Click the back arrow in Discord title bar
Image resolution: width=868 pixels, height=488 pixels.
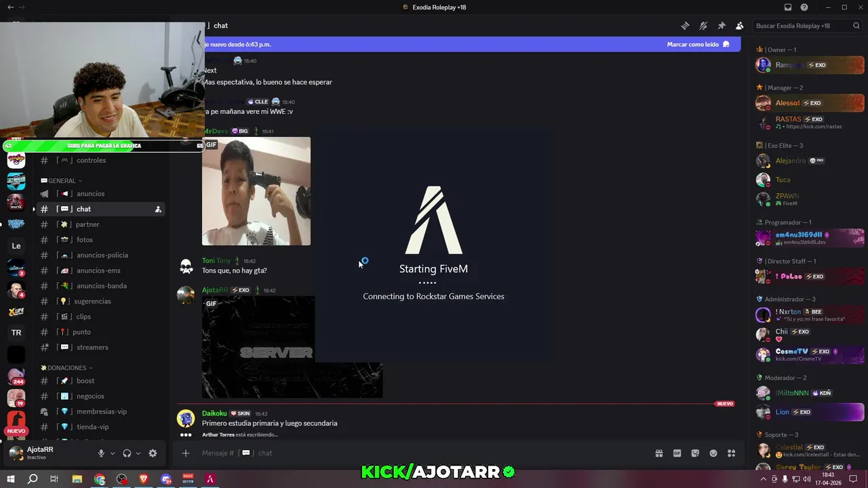[x=10, y=7]
